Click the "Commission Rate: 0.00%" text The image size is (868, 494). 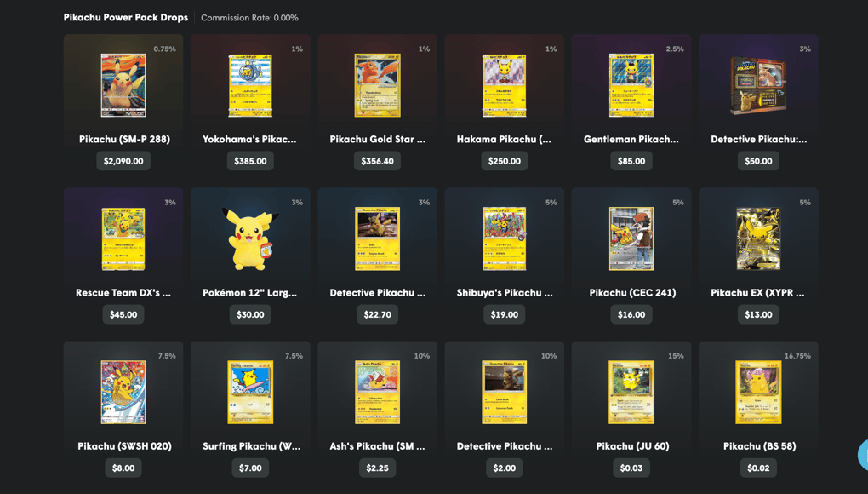[249, 18]
